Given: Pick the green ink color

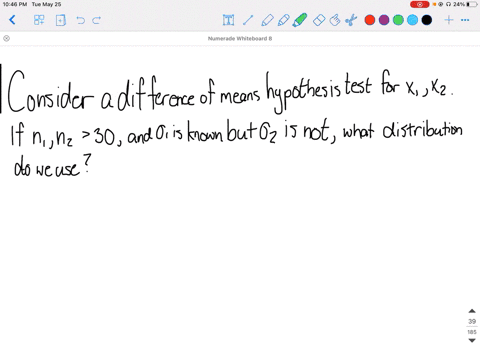Looking at the screenshot, I should pos(398,20).
